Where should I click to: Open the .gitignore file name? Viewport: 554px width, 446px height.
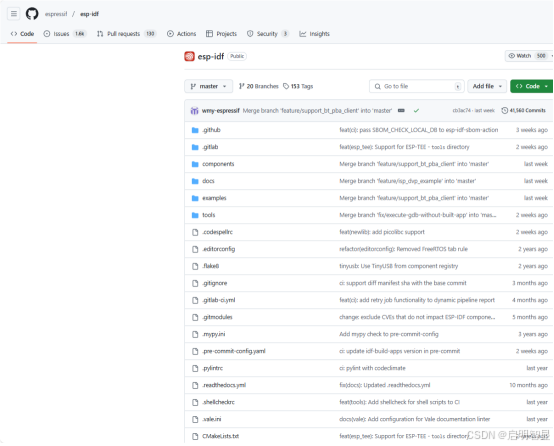pyautogui.click(x=215, y=283)
